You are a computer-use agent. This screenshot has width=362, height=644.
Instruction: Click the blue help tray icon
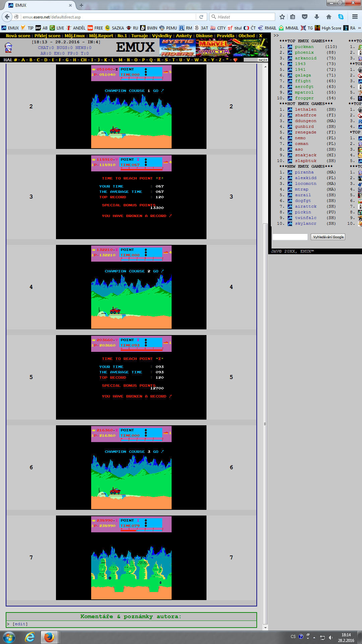[x=301, y=636]
